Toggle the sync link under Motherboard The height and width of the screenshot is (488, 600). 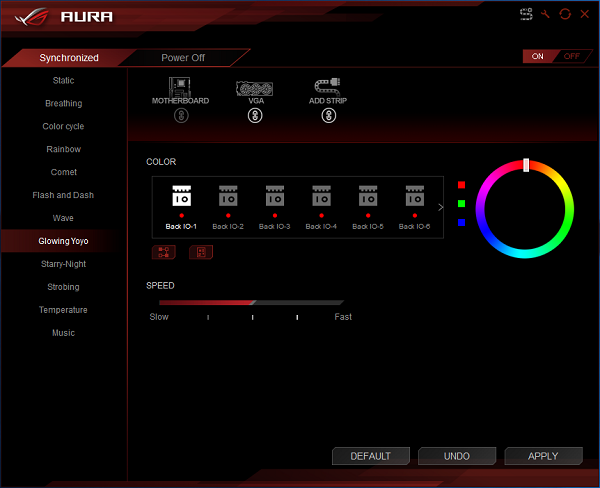tap(181, 116)
